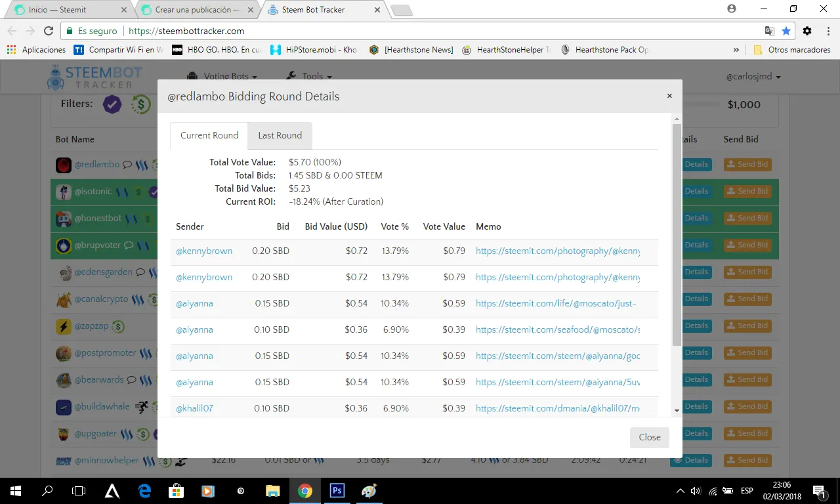Click the @honestbot avatar icon
The width and height of the screenshot is (840, 504).
pyautogui.click(x=64, y=219)
